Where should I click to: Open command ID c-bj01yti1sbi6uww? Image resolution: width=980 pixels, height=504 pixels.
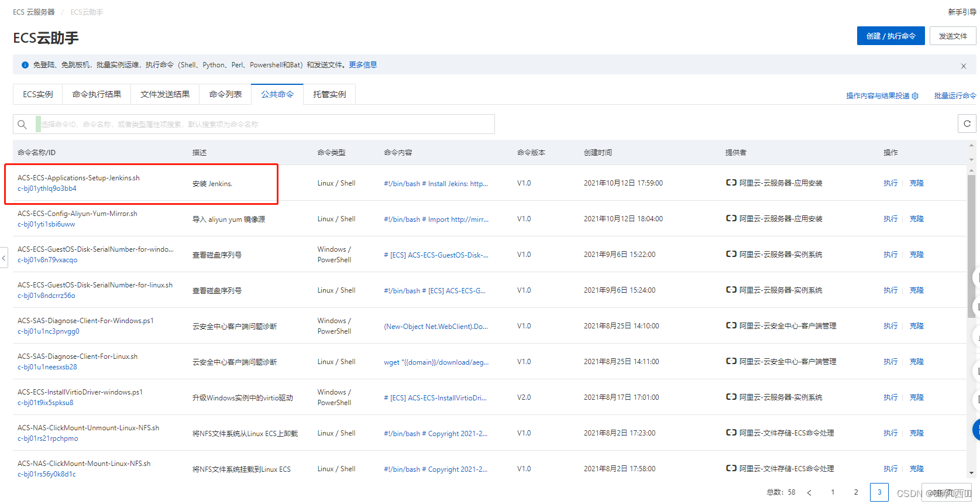coord(46,224)
